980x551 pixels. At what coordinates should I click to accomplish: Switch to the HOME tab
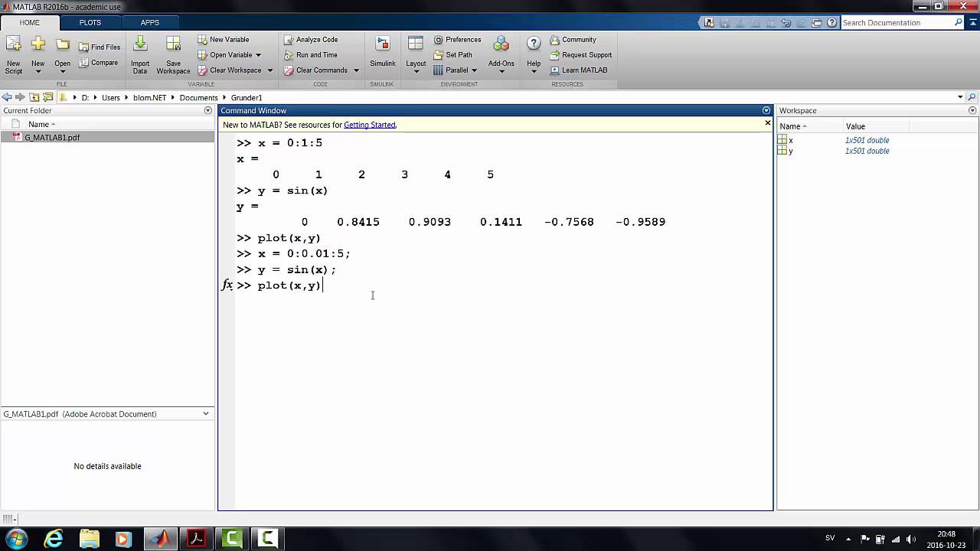coord(30,22)
